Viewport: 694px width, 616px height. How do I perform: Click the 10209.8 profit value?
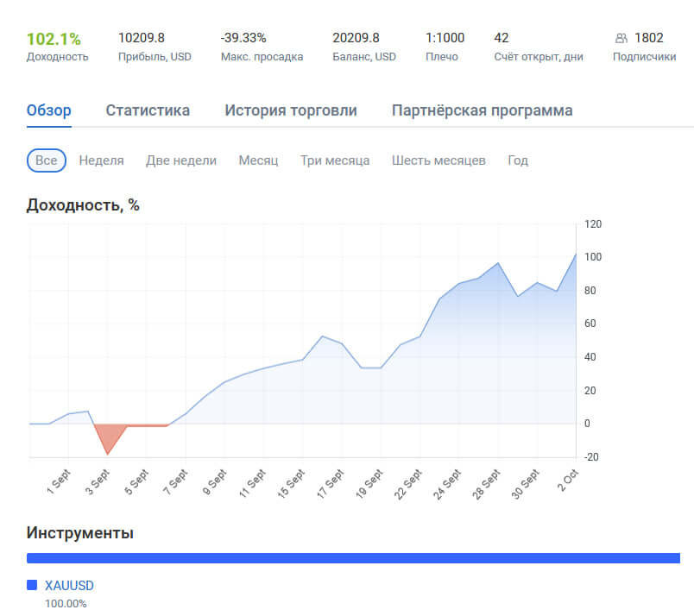click(142, 38)
